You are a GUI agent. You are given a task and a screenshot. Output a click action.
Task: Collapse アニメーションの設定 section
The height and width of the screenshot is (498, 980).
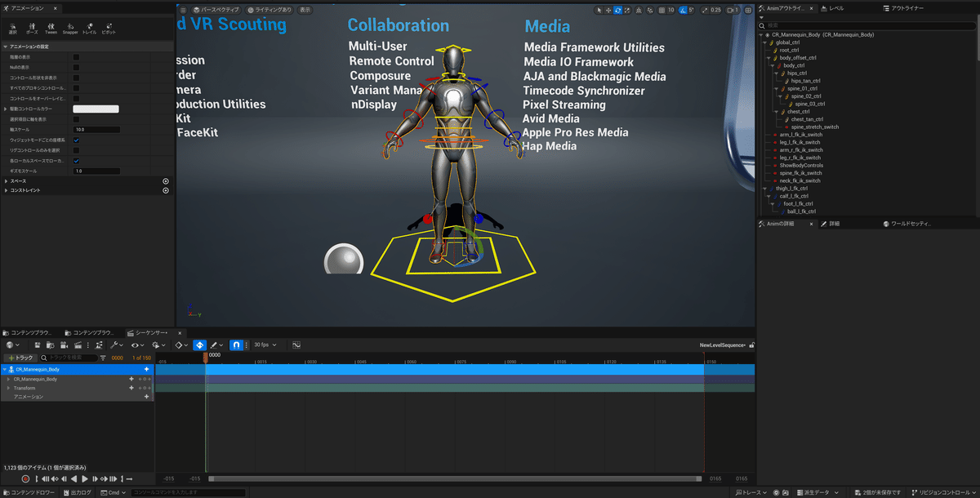tap(5, 47)
